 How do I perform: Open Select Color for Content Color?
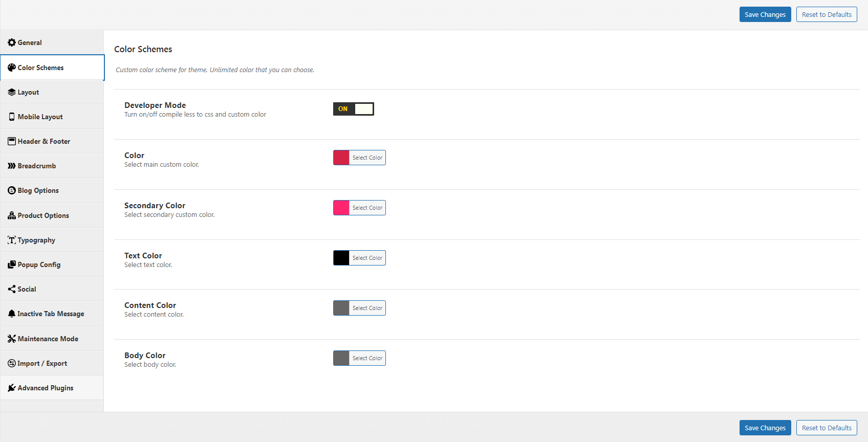point(367,308)
